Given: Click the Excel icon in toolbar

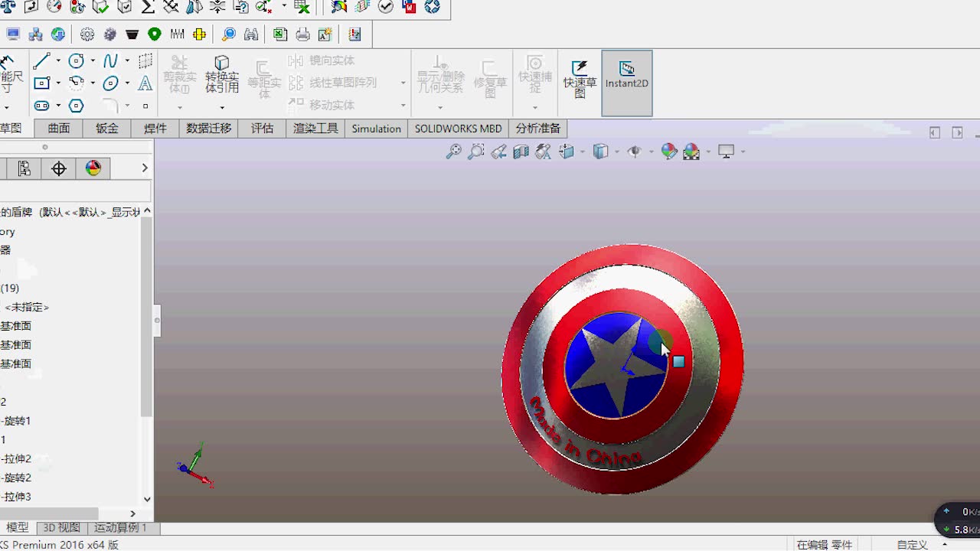Looking at the screenshot, I should pyautogui.click(x=280, y=34).
